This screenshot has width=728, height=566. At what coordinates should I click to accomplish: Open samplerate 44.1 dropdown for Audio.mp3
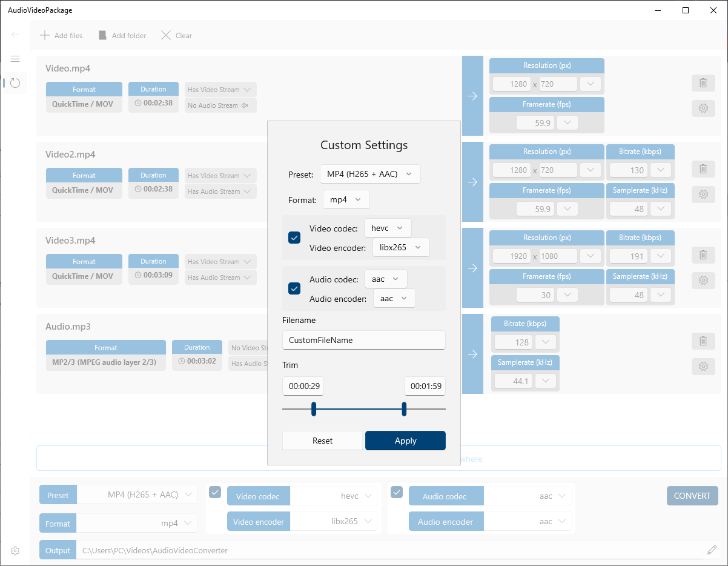click(x=546, y=381)
